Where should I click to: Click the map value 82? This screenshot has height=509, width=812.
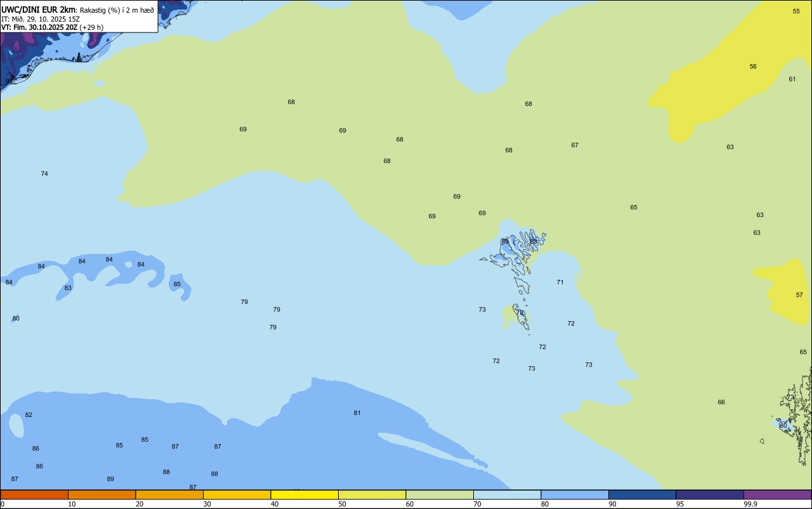pyautogui.click(x=29, y=415)
